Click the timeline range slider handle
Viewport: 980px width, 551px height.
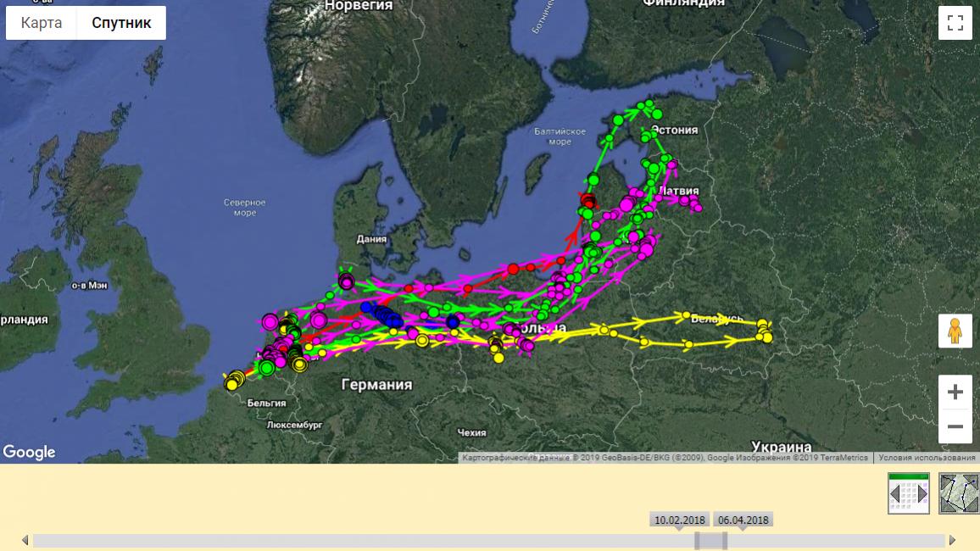click(x=710, y=541)
